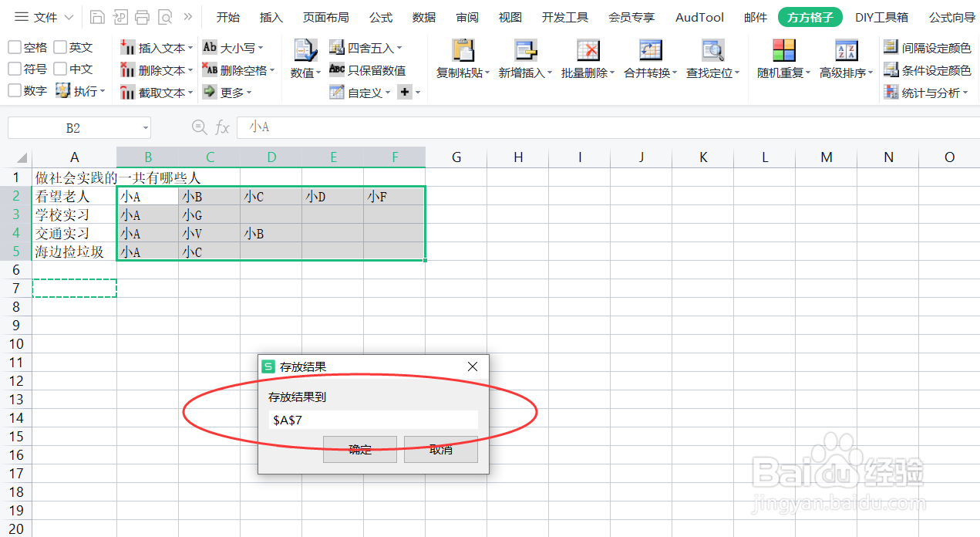Screen dimensions: 980x537
Task: Click the Save icon in quick access toolbar
Action: click(96, 17)
